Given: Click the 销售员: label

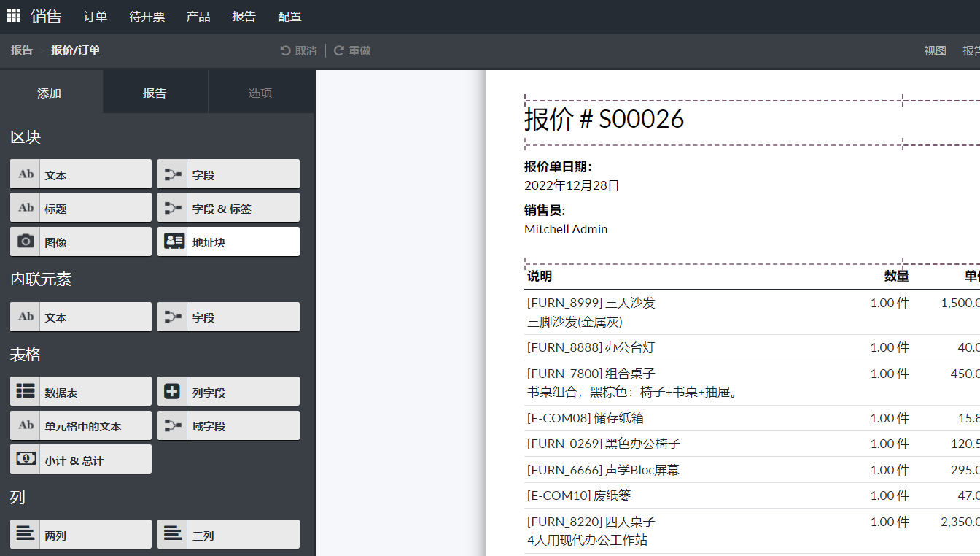Looking at the screenshot, I should 545,210.
